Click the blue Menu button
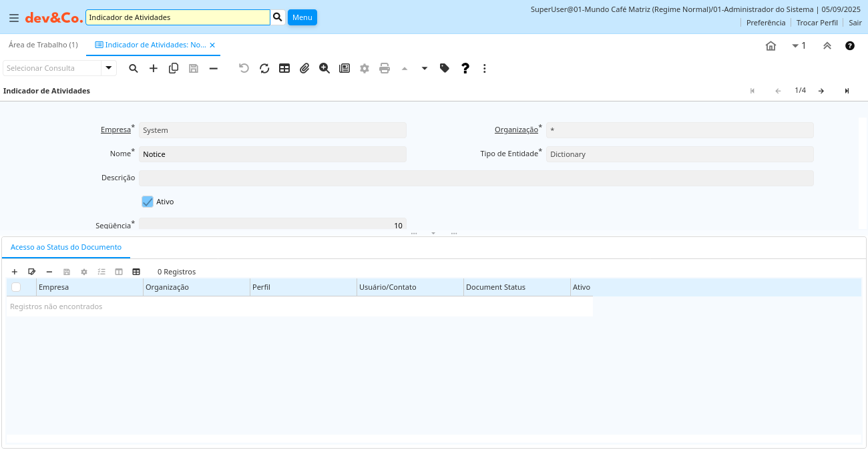Image resolution: width=868 pixels, height=450 pixels. point(302,17)
